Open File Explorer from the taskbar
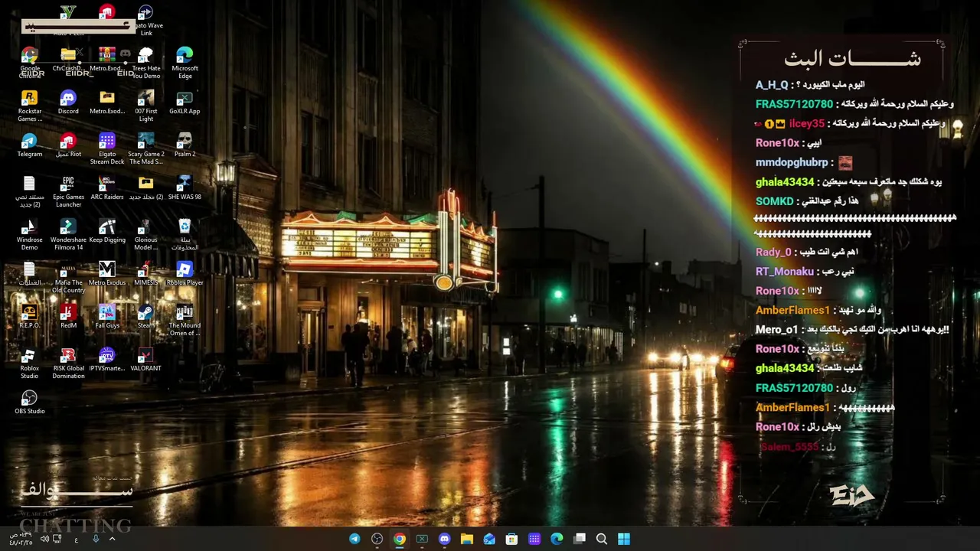 pyautogui.click(x=467, y=539)
